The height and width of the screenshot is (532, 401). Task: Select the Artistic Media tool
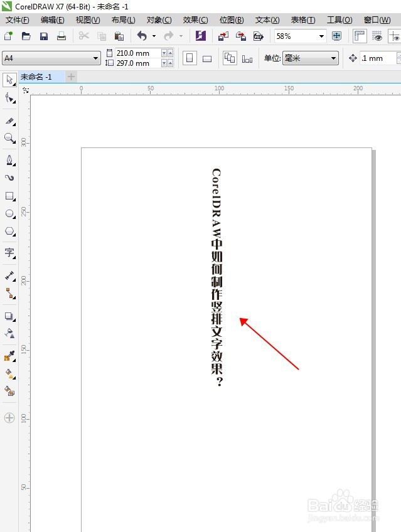pos(9,178)
